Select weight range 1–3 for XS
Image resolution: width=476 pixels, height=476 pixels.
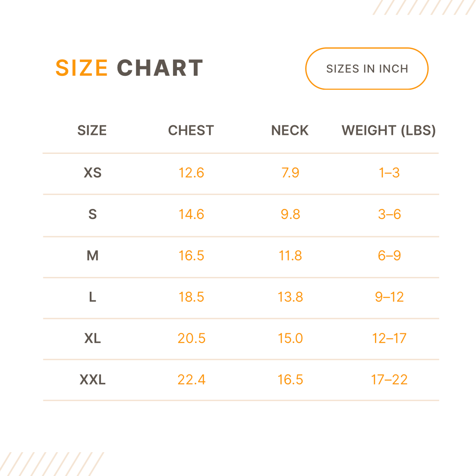(389, 173)
